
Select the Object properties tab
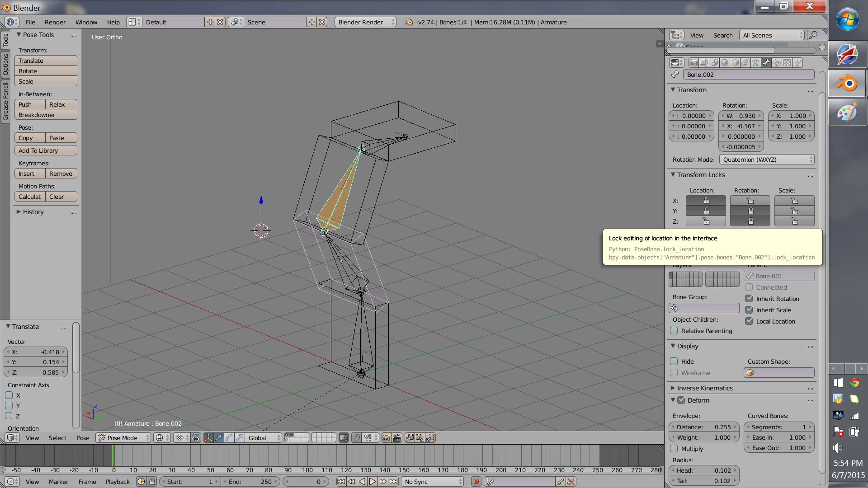tap(735, 62)
